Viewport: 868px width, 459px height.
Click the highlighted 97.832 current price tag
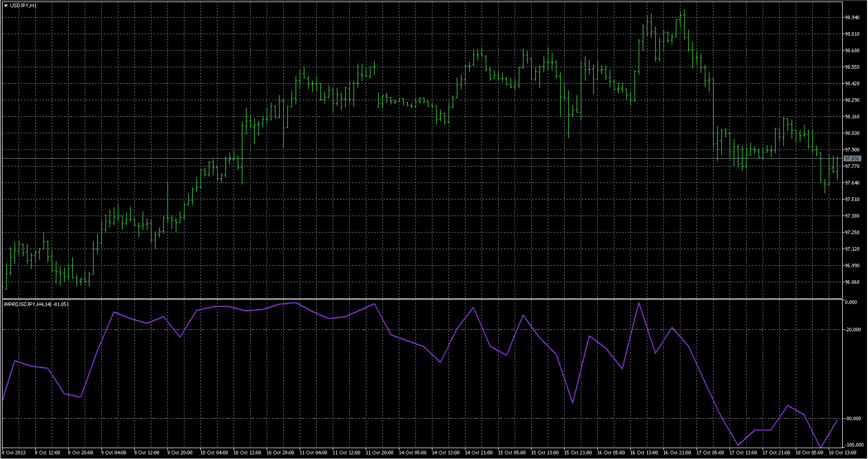[852, 158]
